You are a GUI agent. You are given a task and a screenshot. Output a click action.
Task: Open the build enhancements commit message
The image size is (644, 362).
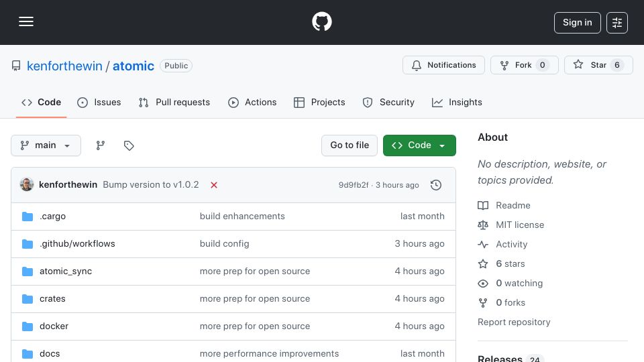[242, 217]
